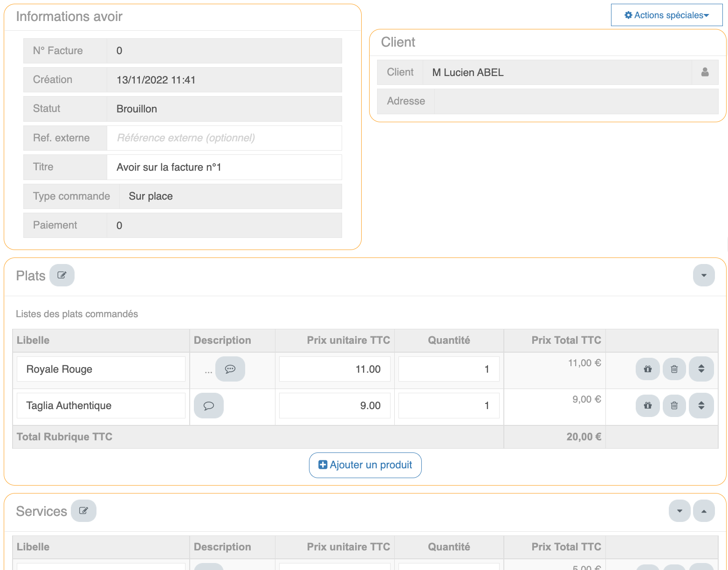Click reorder arrows on Taglia Authentique row
The width and height of the screenshot is (728, 570).
click(x=701, y=405)
